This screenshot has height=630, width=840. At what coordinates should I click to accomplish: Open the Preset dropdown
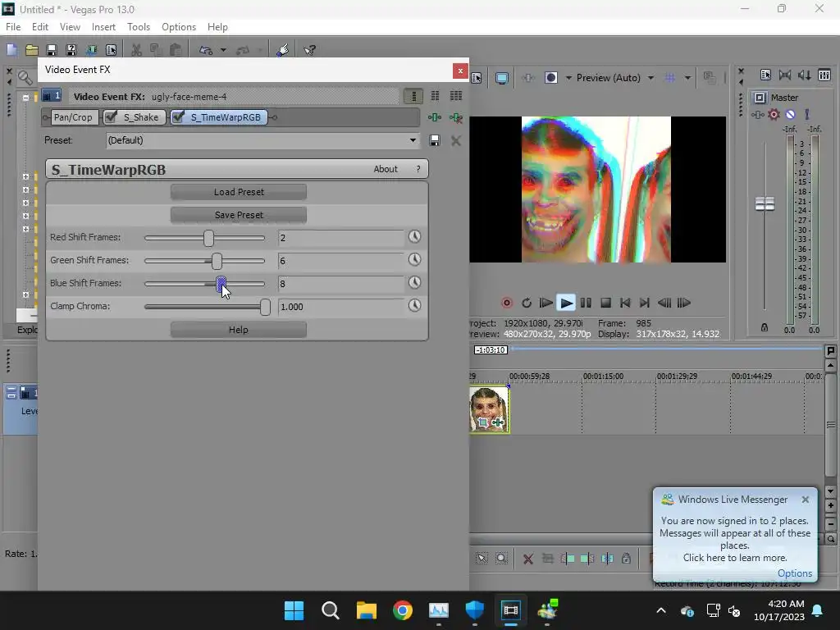[x=413, y=140]
